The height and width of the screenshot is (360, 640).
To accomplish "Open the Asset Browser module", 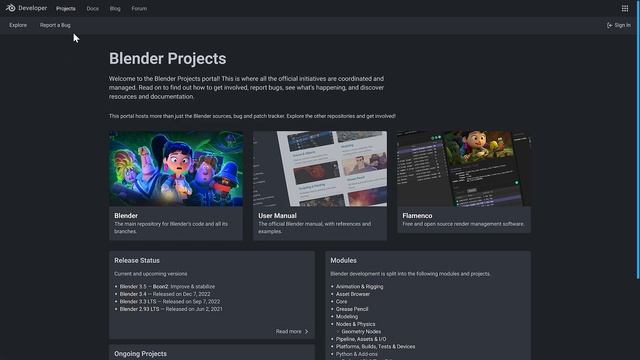I will point(353,294).
